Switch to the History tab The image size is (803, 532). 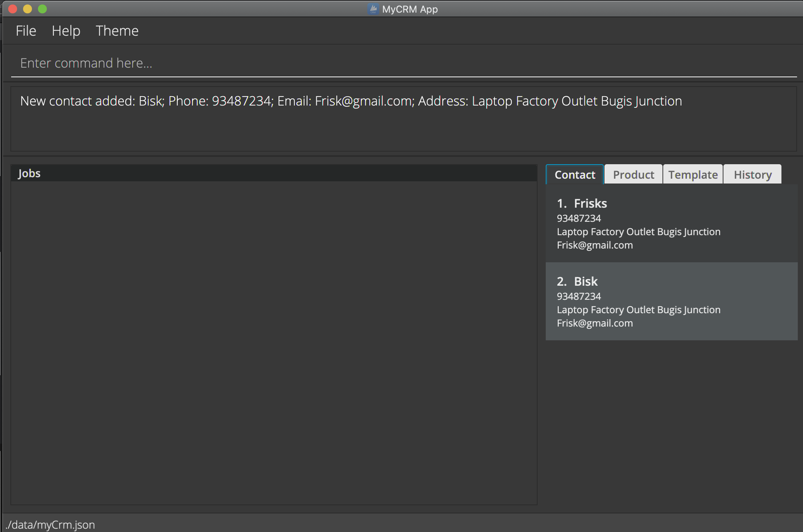coord(752,175)
